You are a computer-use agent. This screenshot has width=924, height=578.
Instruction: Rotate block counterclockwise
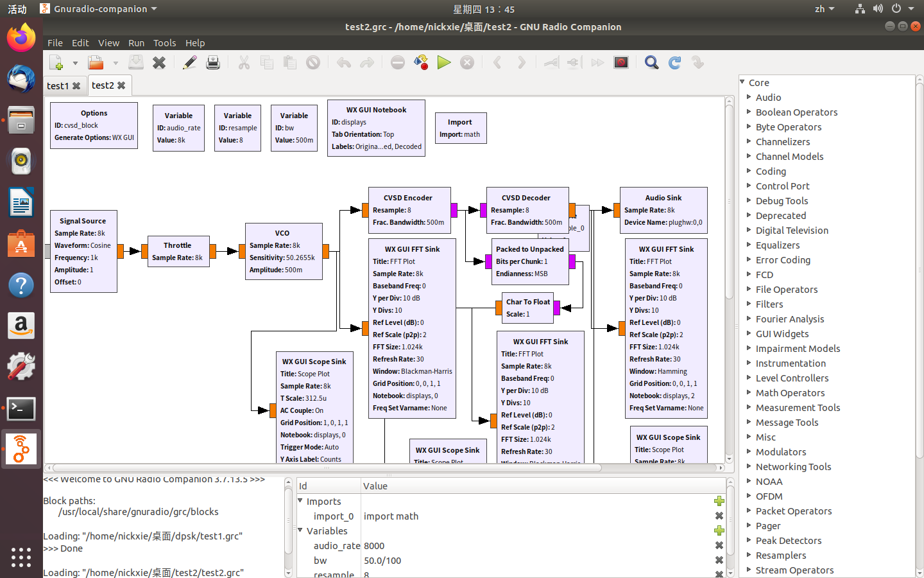tap(498, 62)
